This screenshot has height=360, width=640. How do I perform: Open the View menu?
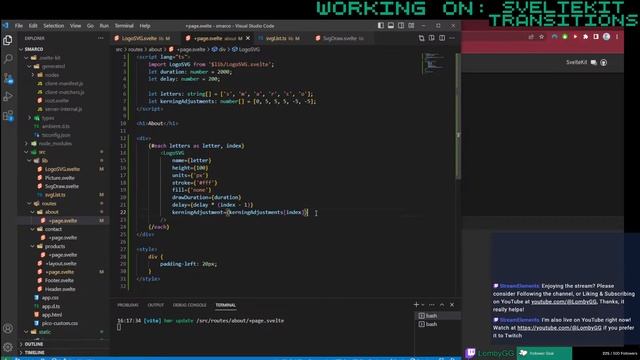coord(76,26)
